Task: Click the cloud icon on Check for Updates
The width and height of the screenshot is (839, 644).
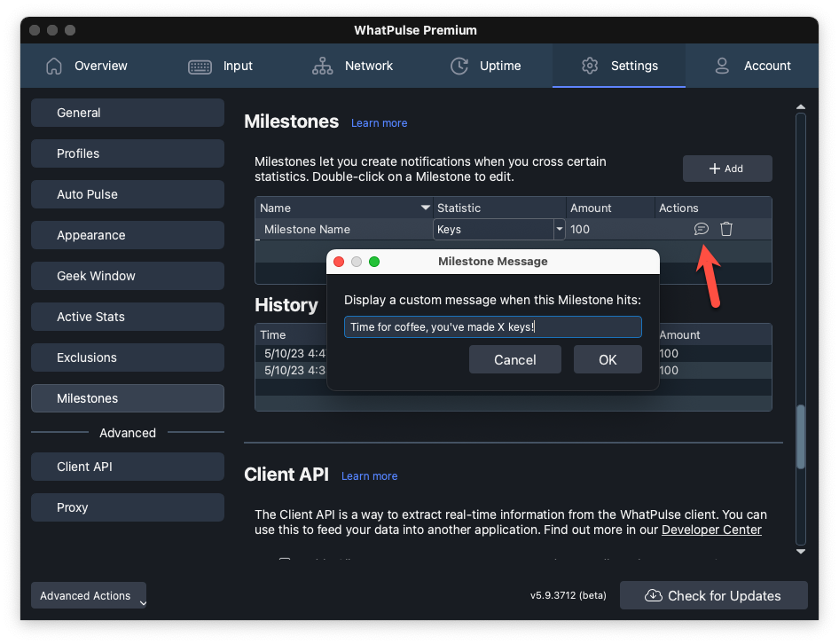Action: click(x=654, y=596)
